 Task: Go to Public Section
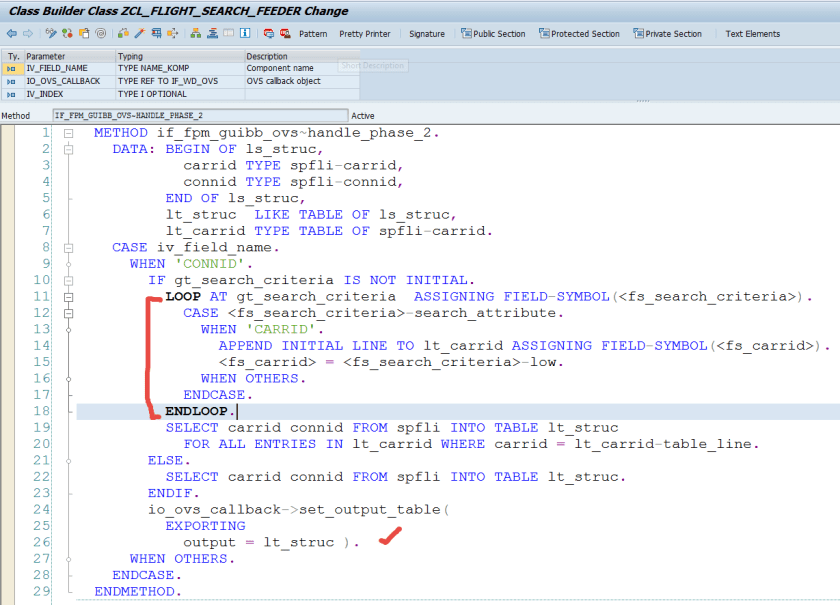(x=493, y=34)
